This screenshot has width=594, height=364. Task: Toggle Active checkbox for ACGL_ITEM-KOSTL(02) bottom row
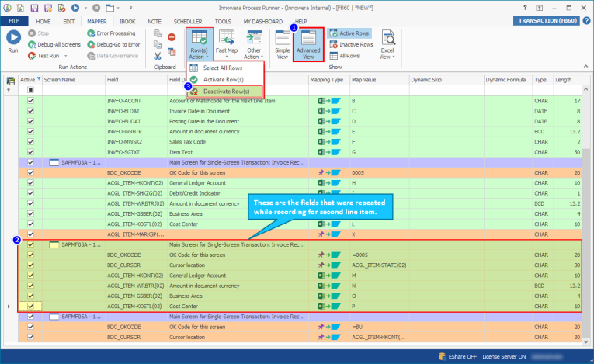tap(30, 307)
